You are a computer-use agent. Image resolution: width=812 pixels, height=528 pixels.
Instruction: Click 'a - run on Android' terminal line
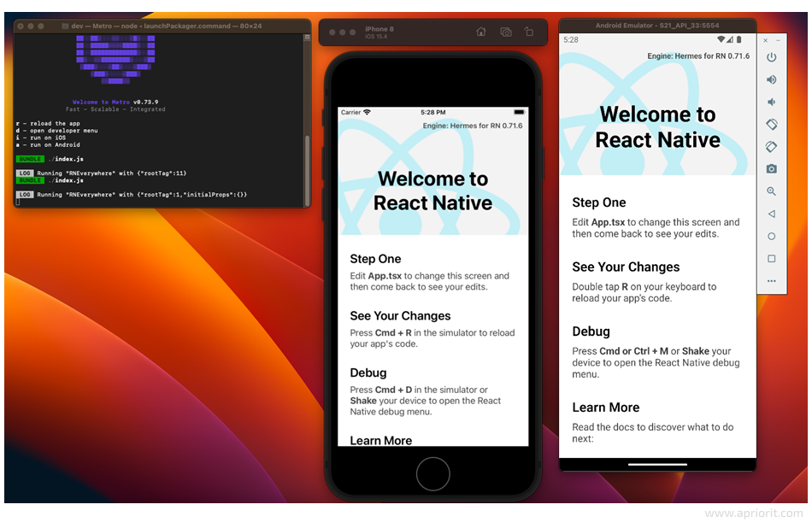(48, 145)
